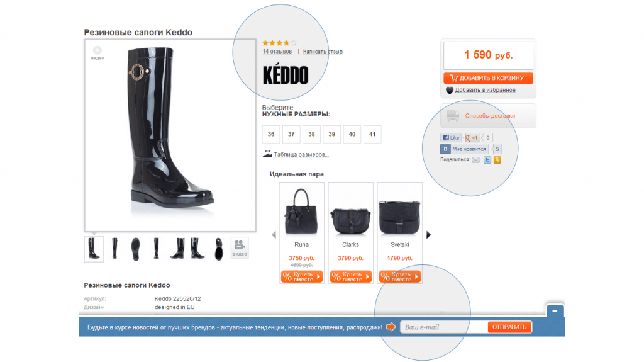Click 'Написать отзыв' link

tap(323, 52)
